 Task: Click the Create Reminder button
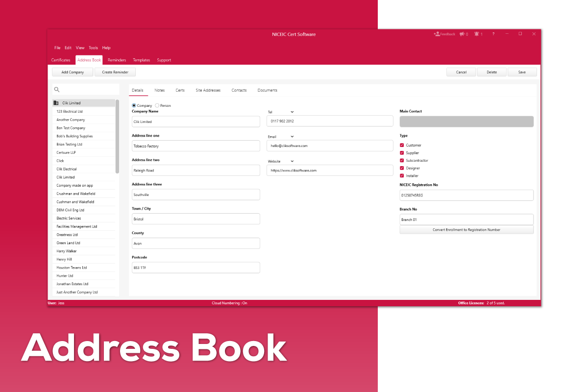tap(115, 72)
